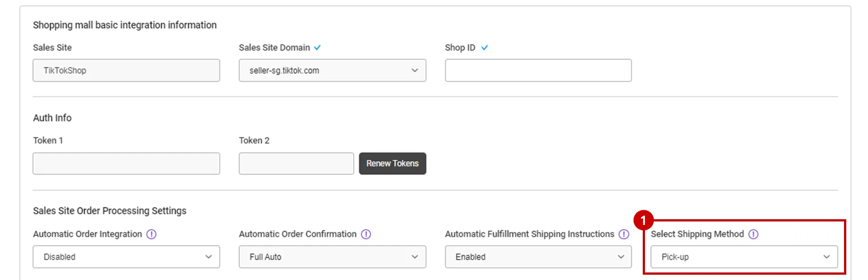Click info icon beside Automatic Fulfillment Shipping Instructions

point(624,234)
